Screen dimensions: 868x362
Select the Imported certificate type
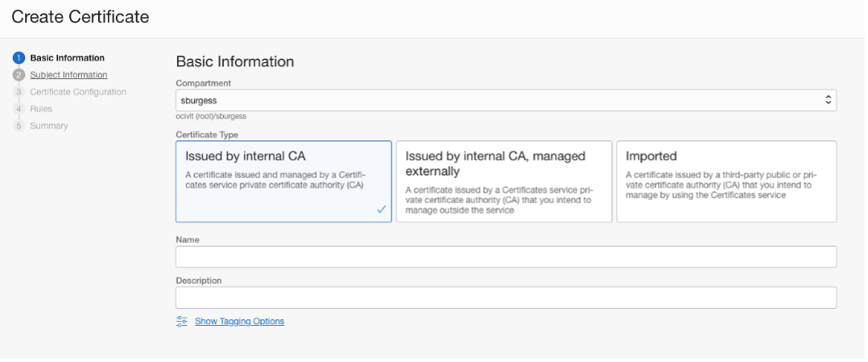(x=725, y=181)
